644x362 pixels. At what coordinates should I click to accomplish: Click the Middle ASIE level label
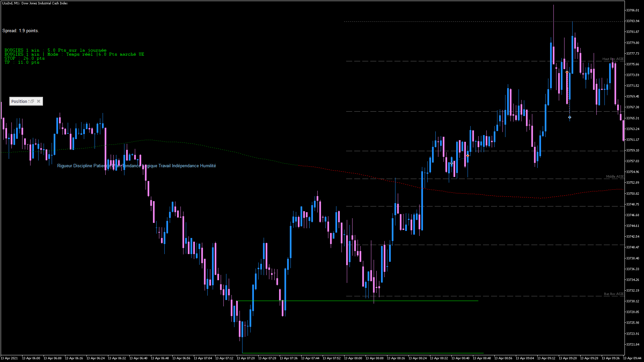coord(614,177)
